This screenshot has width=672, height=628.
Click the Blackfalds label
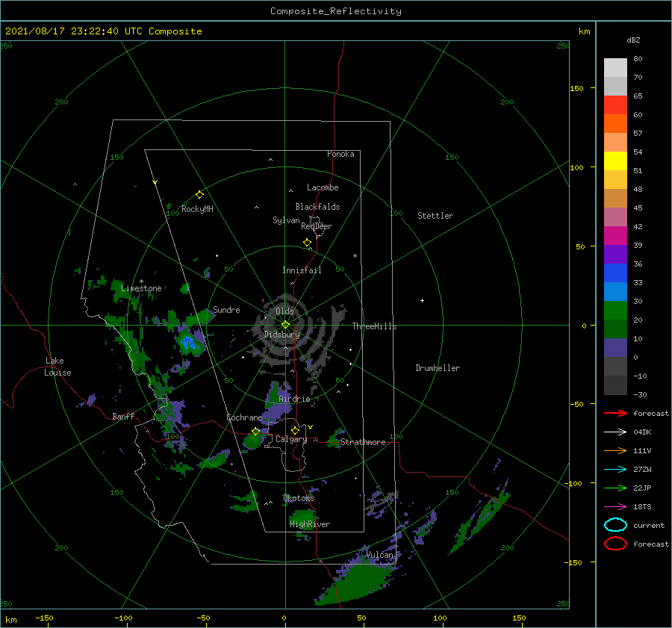(317, 207)
